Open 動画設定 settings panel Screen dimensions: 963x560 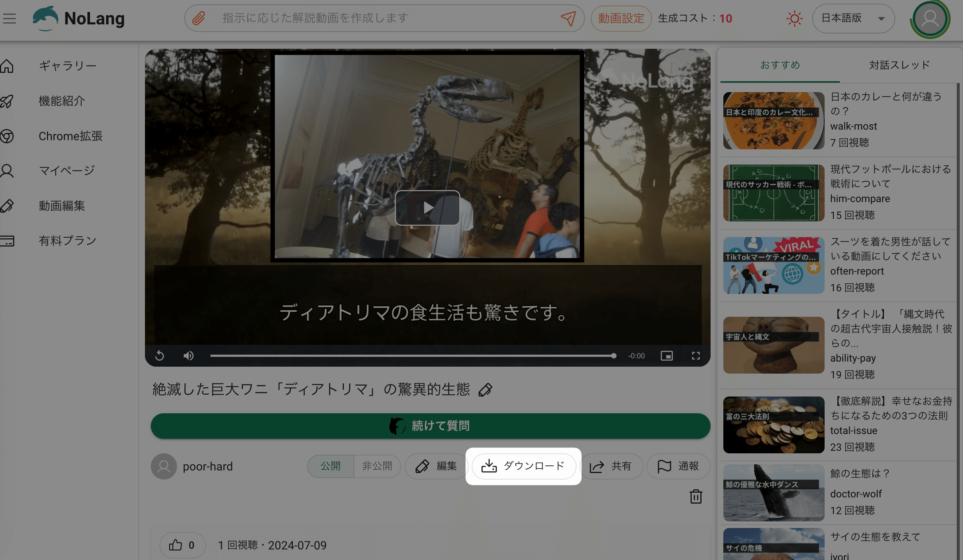(x=621, y=18)
